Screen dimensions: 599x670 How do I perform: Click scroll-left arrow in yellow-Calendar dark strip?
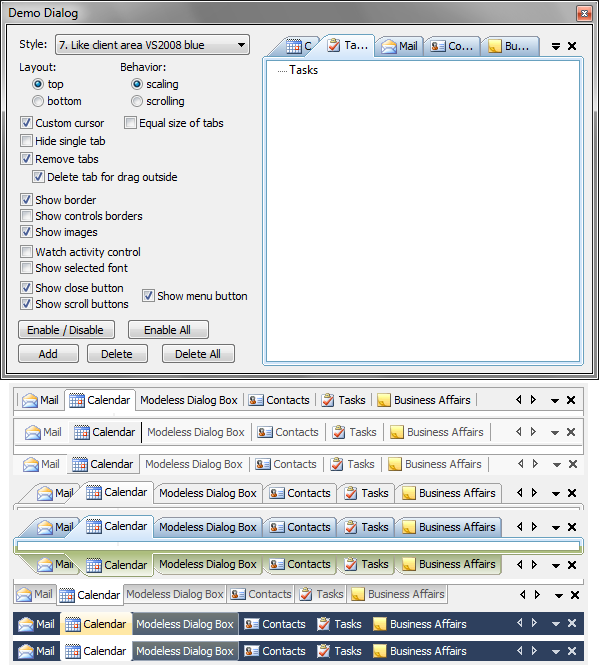click(520, 623)
